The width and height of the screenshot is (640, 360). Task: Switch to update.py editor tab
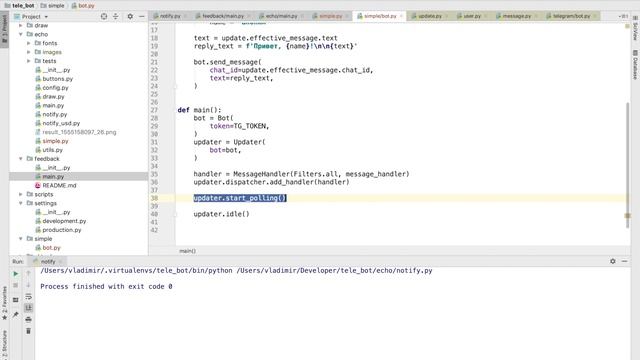[429, 16]
